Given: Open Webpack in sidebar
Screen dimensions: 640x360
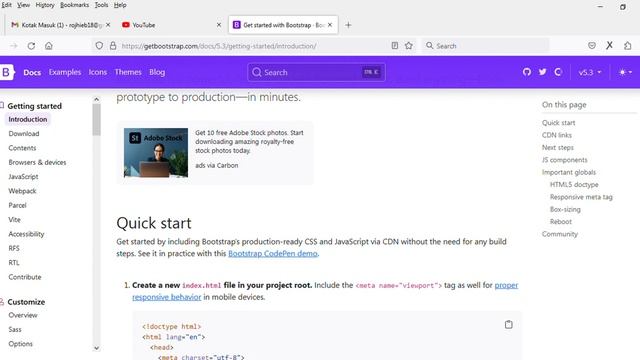Looking at the screenshot, I should point(22,191).
